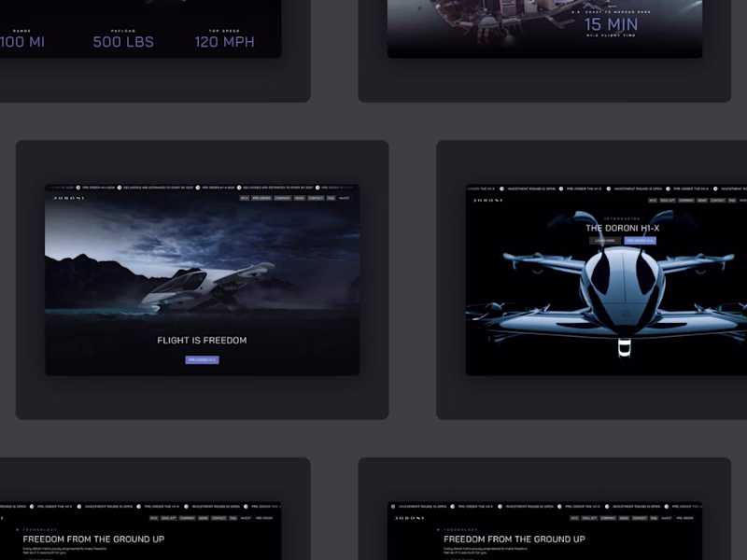
Task: Click the Learn More button under The Doroni H1-X
Action: click(605, 241)
